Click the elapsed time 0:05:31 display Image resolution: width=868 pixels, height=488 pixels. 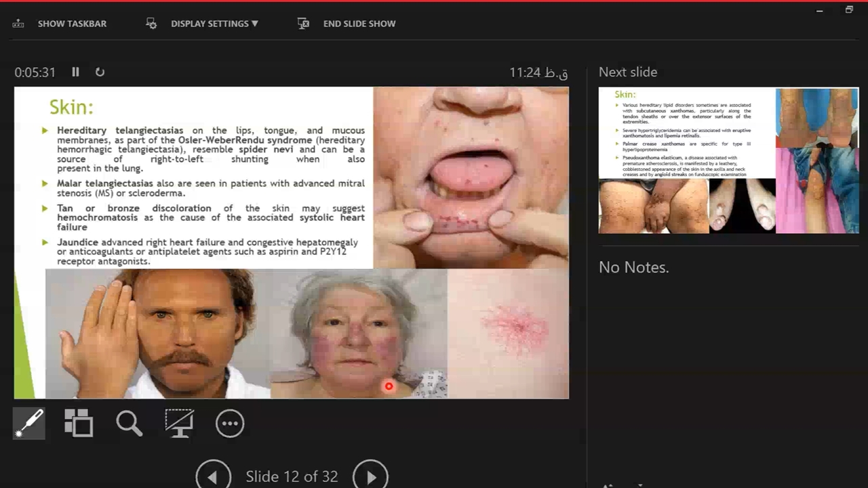click(x=35, y=72)
